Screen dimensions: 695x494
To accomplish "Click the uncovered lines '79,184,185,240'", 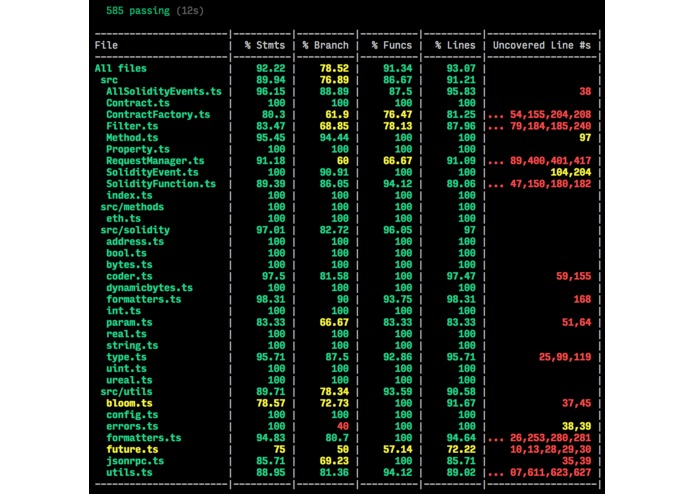I will click(x=551, y=126).
